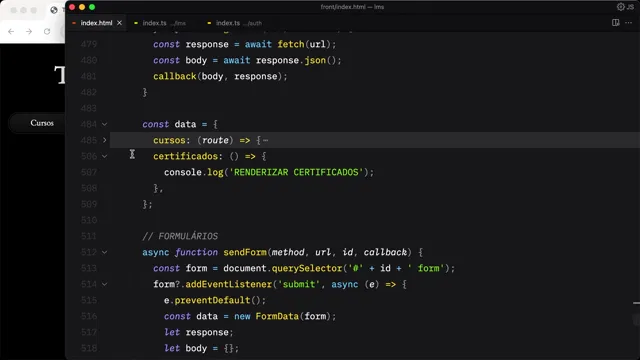Open the Cursos link in browser page
The height and width of the screenshot is (360, 640).
(42, 123)
